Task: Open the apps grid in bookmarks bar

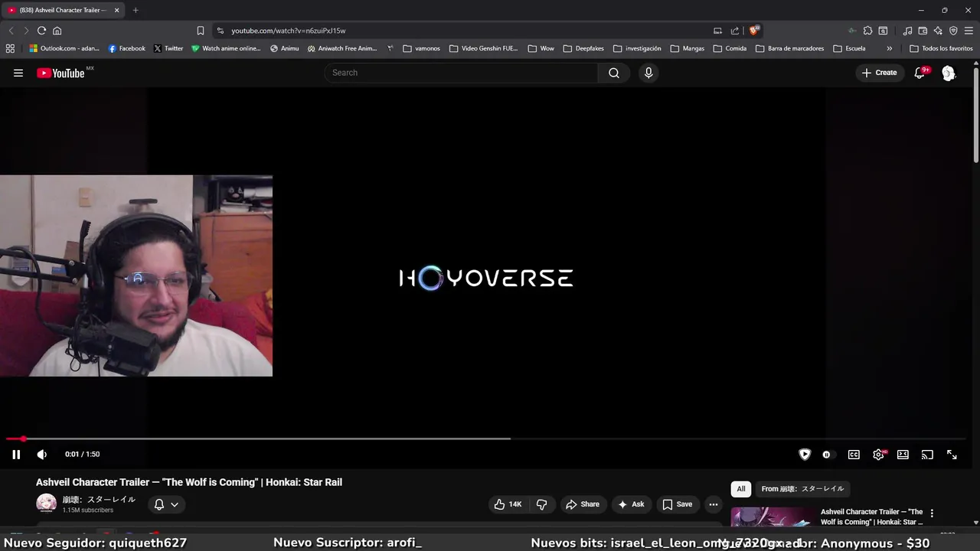Action: 10,48
